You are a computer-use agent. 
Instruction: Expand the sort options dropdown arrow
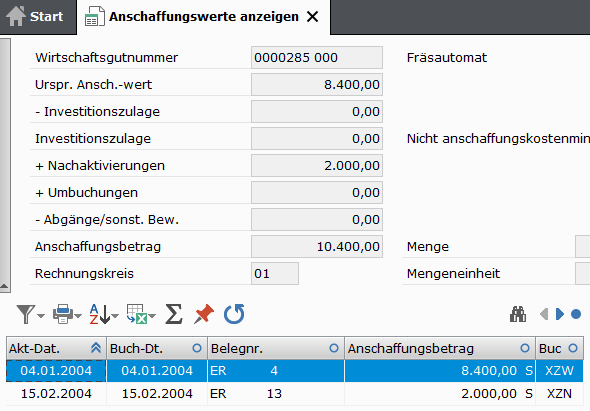[115, 316]
